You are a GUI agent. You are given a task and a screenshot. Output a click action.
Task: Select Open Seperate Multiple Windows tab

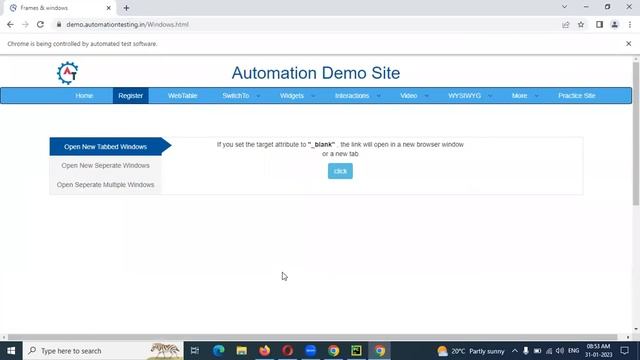click(x=106, y=184)
